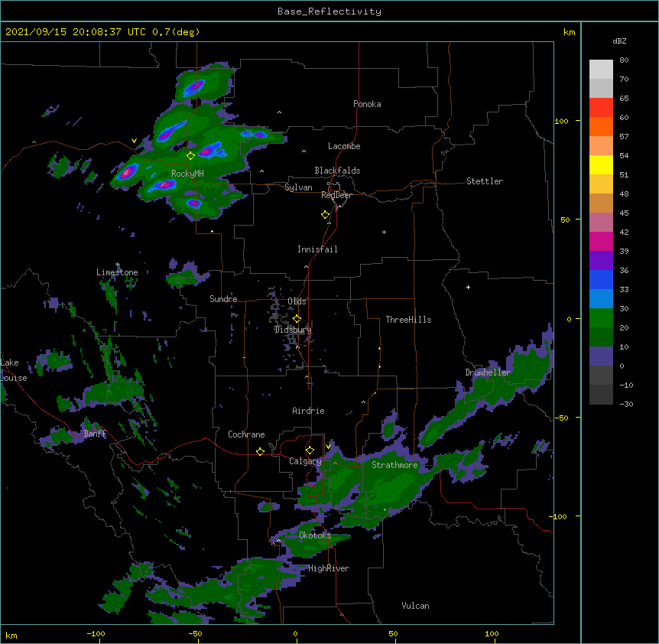This screenshot has height=644, width=659.
Task: Click the Didsbury town label
Action: (293, 330)
